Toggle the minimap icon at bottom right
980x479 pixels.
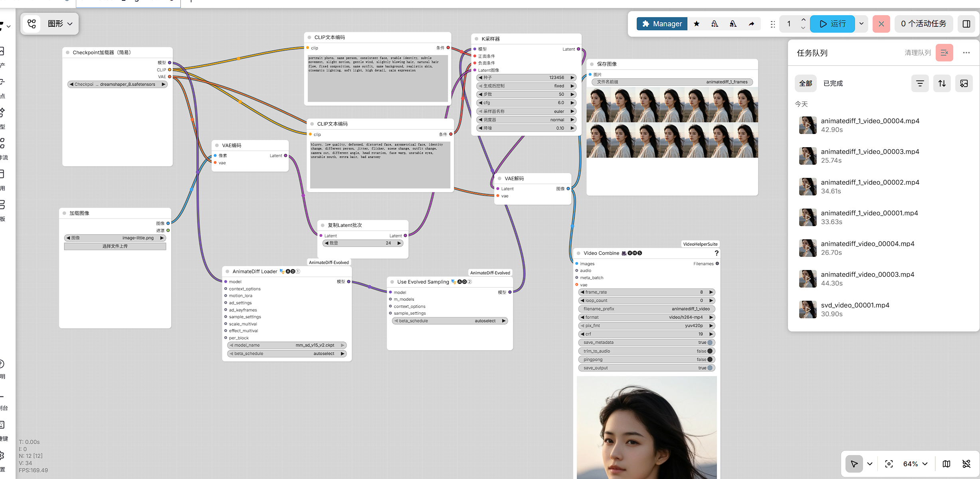pyautogui.click(x=946, y=464)
